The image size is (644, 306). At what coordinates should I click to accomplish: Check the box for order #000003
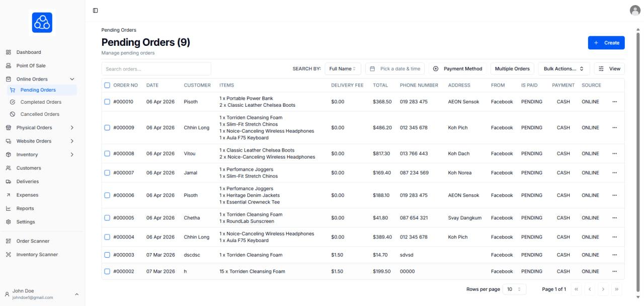[107, 255]
